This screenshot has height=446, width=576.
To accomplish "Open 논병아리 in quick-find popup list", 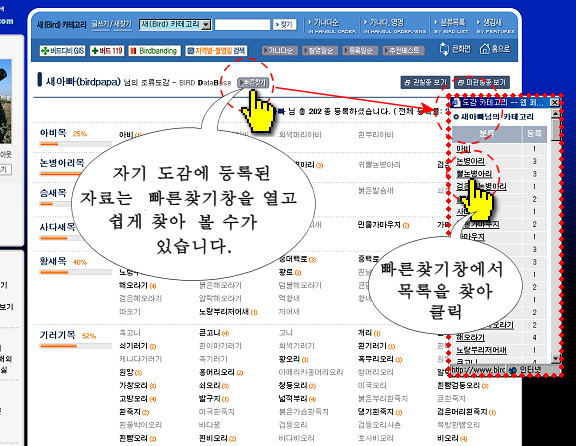I will [471, 161].
